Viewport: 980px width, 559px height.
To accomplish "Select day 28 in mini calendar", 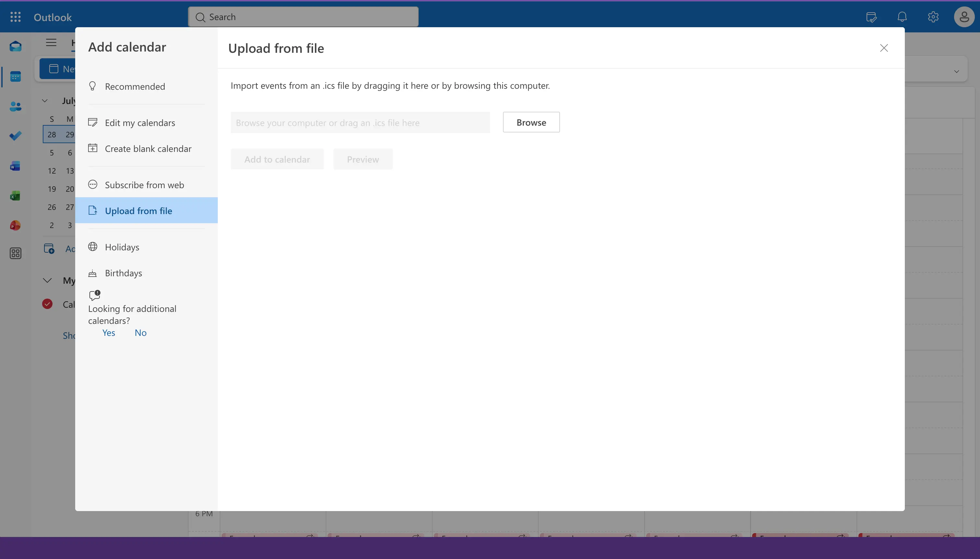I will coord(52,134).
